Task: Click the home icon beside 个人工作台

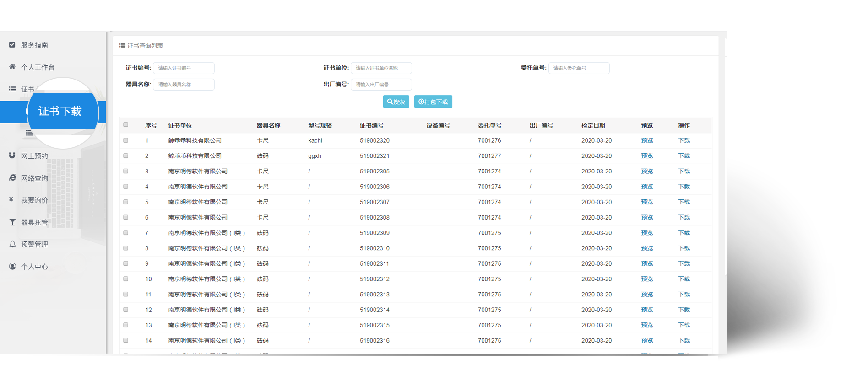Action: pyautogui.click(x=12, y=67)
